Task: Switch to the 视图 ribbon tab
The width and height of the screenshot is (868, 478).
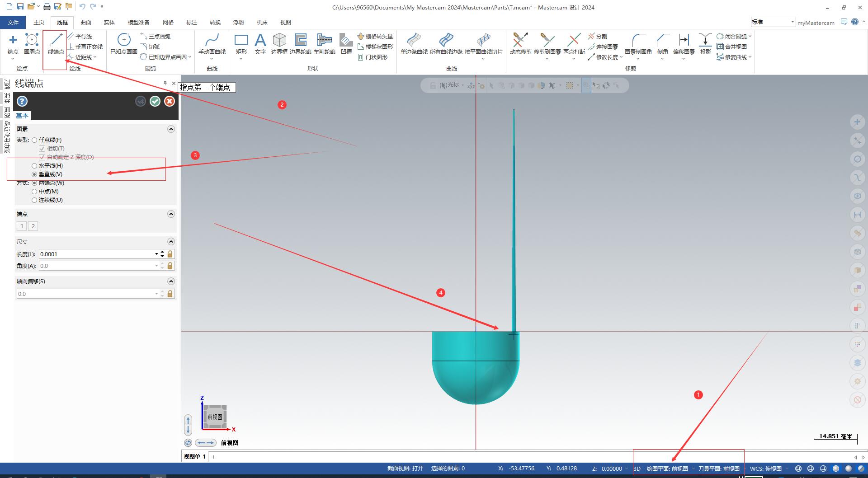Action: pyautogui.click(x=286, y=22)
